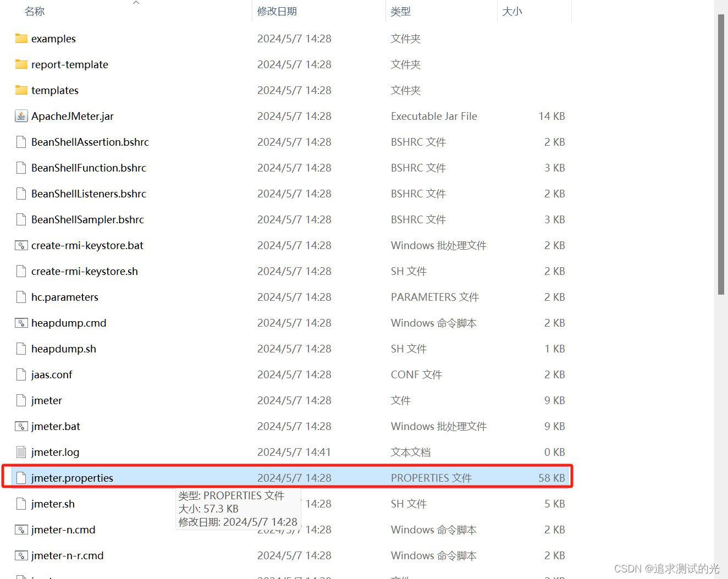This screenshot has width=728, height=579.
Task: Select BeanShellAssertion.bshrc file icon
Action: click(x=21, y=142)
